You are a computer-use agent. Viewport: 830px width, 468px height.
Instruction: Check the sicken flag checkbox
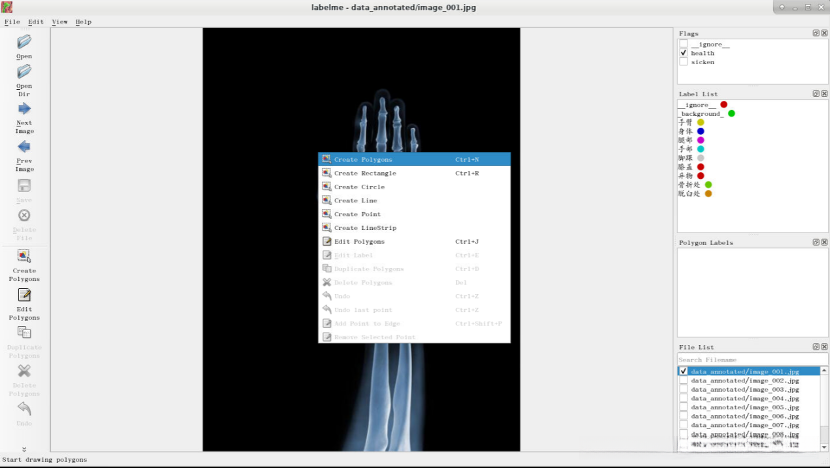pos(683,62)
